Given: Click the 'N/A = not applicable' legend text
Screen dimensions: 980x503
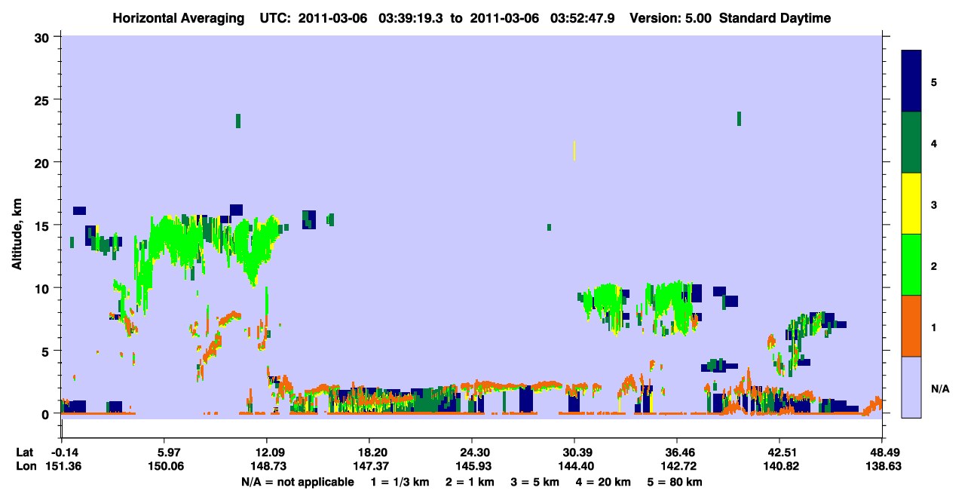Looking at the screenshot, I should point(298,482).
